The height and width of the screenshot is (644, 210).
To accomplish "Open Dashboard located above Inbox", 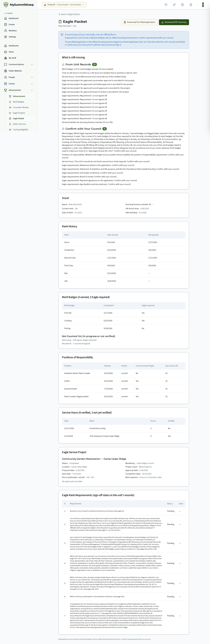I will (x=19, y=46).
